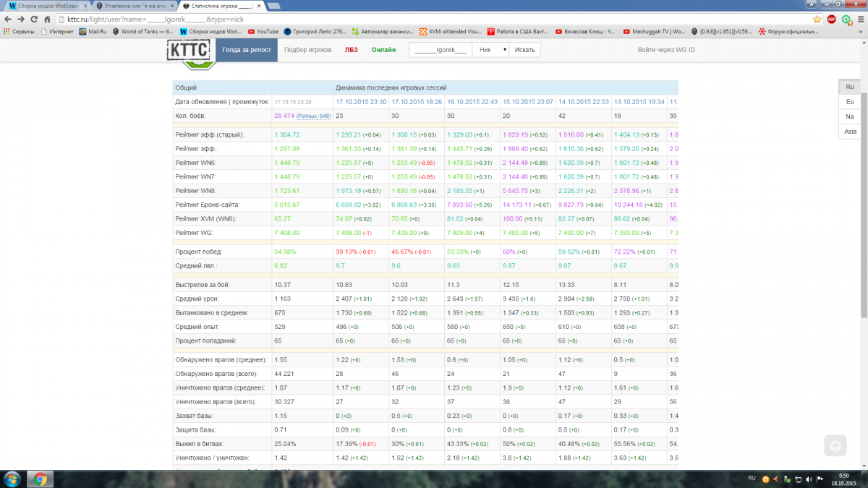Click the player nickname input field
This screenshot has width=868, height=488.
441,50
